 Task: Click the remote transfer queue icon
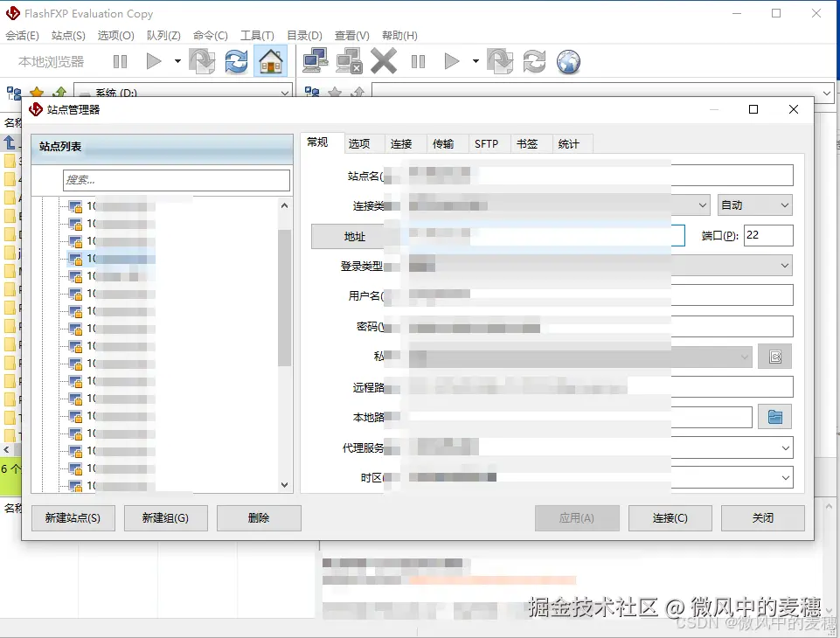pyautogui.click(x=500, y=61)
